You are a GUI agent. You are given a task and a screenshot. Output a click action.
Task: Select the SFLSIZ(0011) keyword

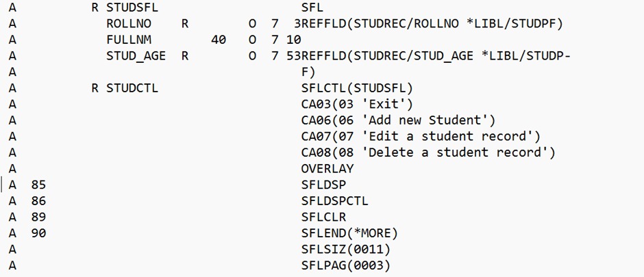pyautogui.click(x=346, y=249)
